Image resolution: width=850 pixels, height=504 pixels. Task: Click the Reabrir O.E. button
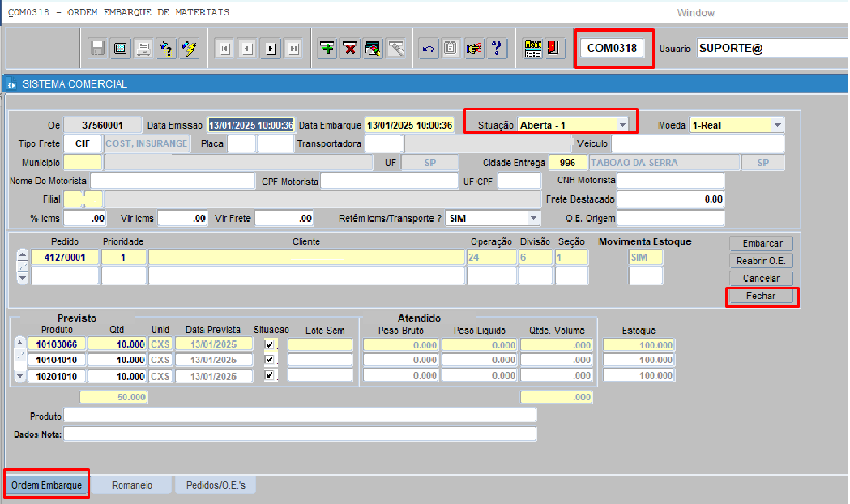pyautogui.click(x=762, y=261)
